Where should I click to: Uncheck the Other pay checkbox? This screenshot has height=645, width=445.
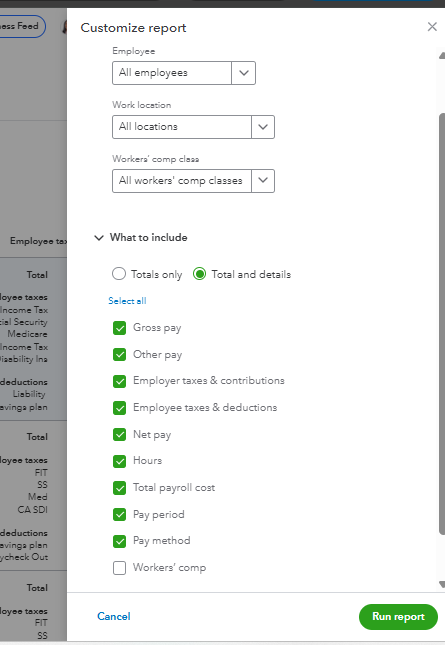pos(119,355)
